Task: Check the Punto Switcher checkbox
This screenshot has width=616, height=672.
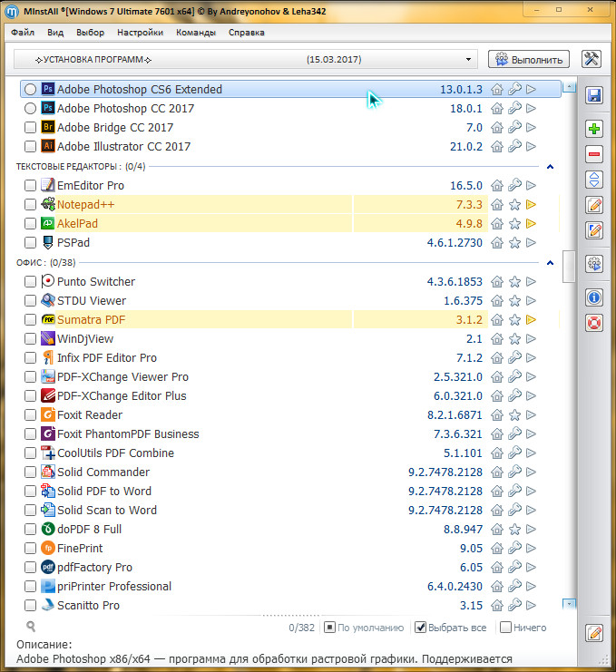Action: tap(30, 281)
